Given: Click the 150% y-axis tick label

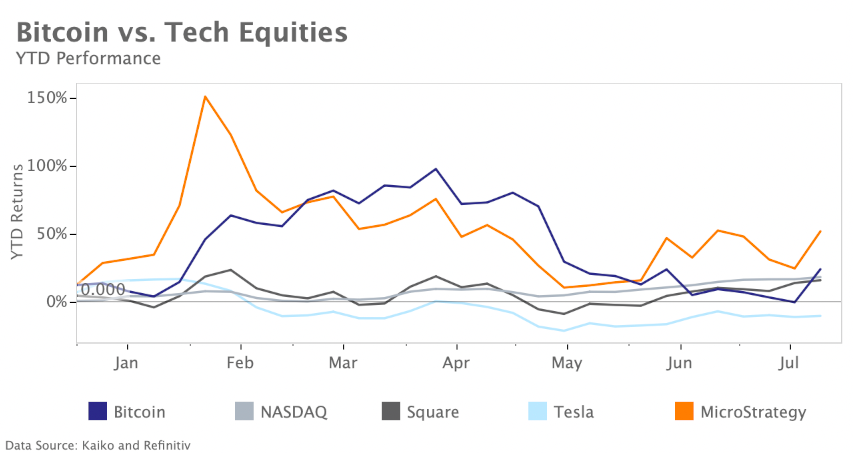Looking at the screenshot, I should (47, 98).
